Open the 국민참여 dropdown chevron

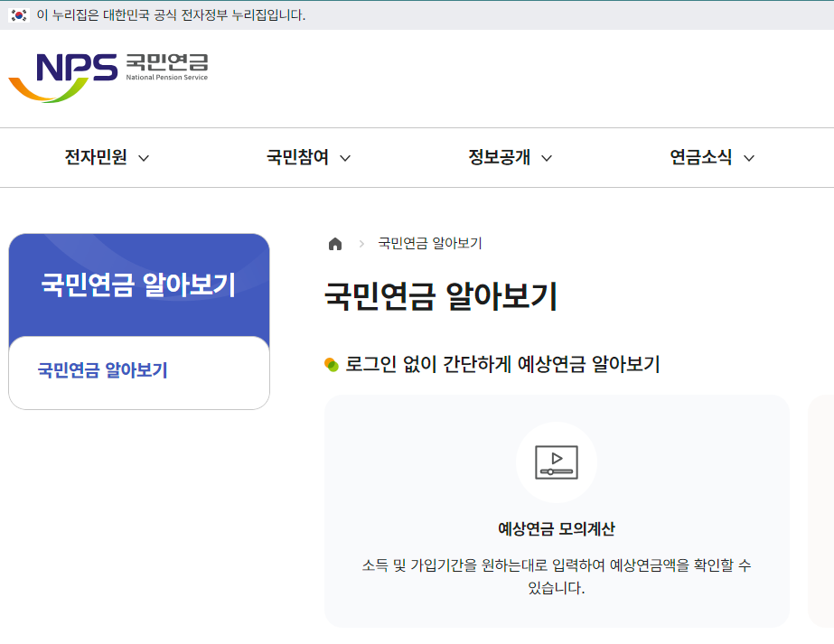(x=345, y=157)
